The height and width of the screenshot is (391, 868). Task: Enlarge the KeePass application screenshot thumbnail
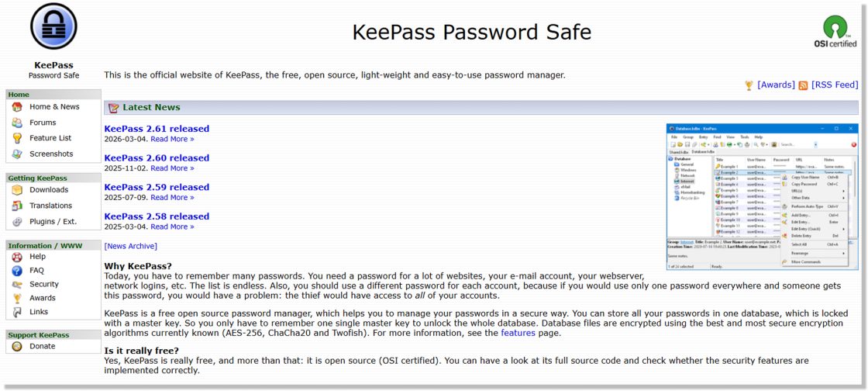click(x=762, y=197)
